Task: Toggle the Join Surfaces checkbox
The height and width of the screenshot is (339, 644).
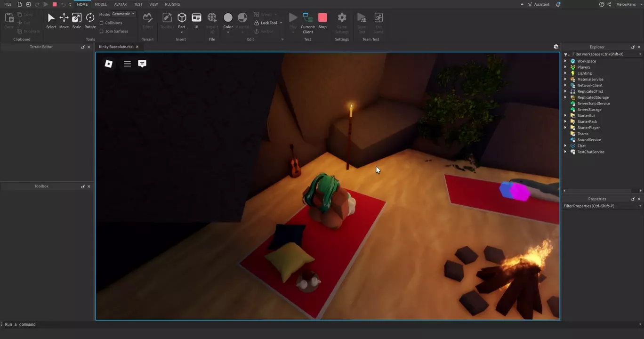Action: 102,31
